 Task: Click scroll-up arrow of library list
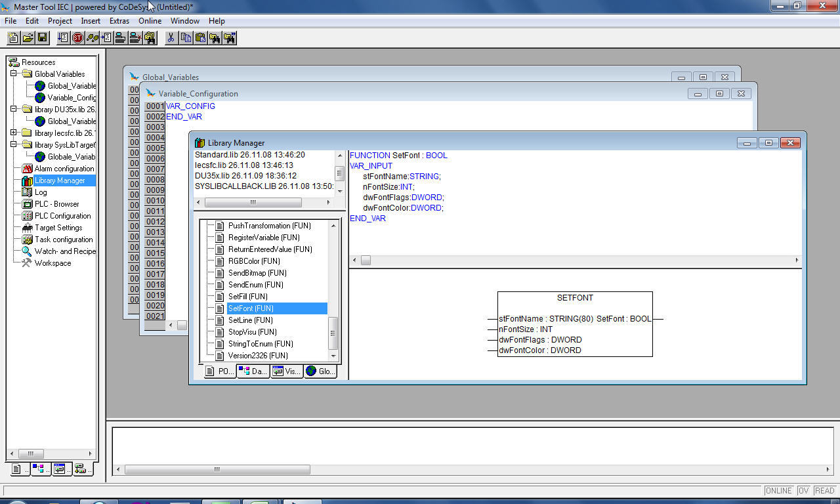click(340, 156)
